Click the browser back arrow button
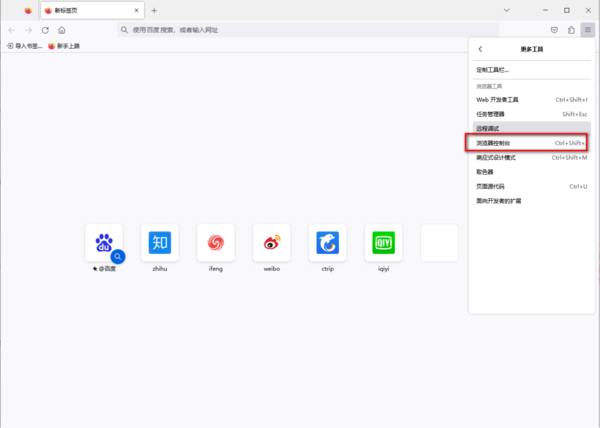 pyautogui.click(x=11, y=30)
